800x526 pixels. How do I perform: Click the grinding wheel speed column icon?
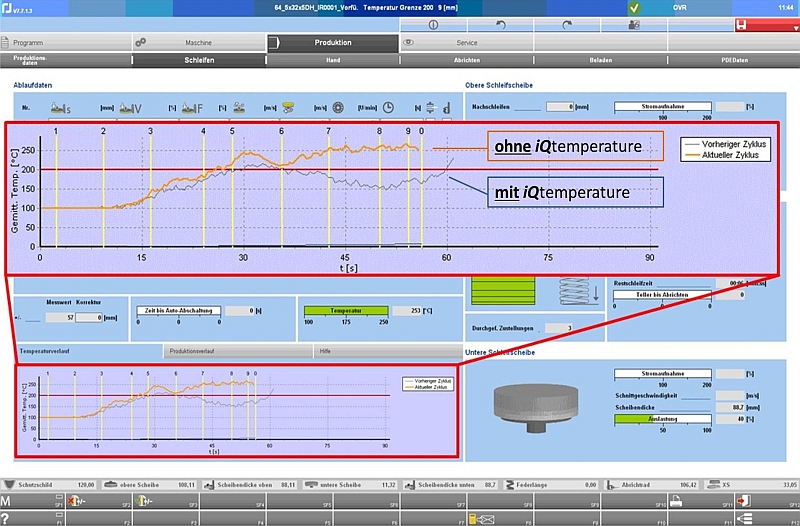[288, 108]
